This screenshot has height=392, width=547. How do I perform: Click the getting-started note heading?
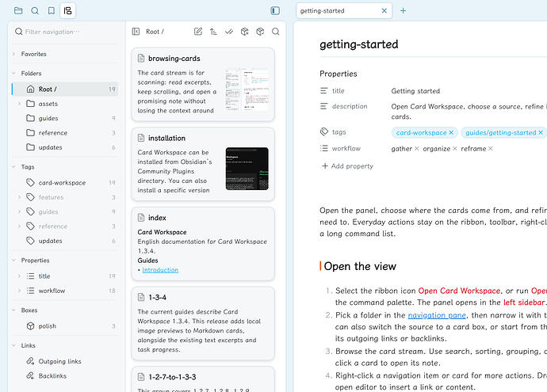coord(359,44)
